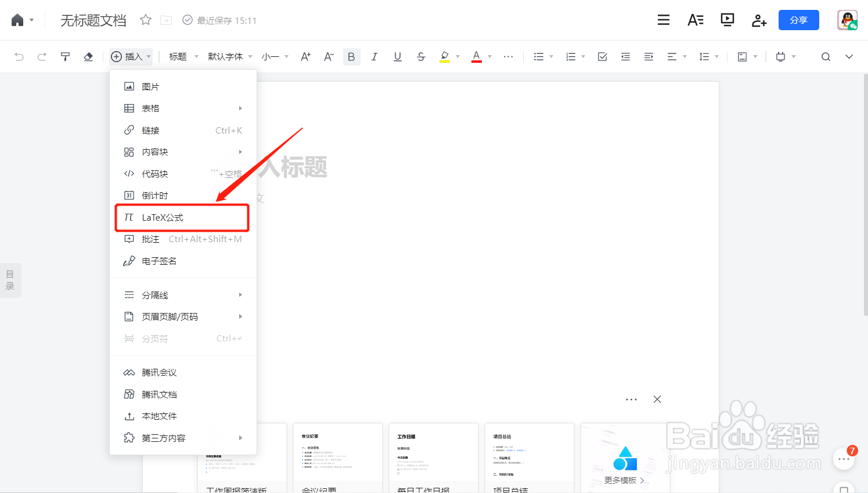
Task: Toggle italic formatting
Action: coord(374,56)
